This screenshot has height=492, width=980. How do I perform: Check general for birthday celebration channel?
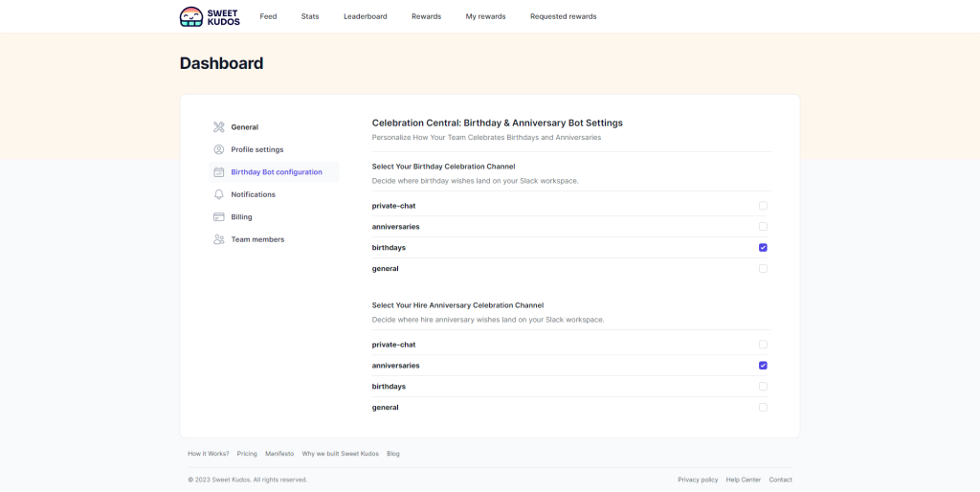[x=763, y=269]
